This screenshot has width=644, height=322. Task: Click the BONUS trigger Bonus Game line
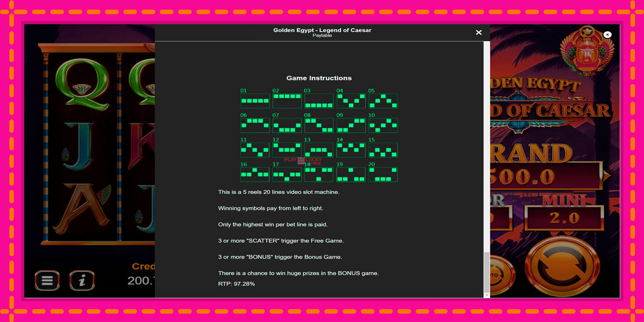coord(280,257)
